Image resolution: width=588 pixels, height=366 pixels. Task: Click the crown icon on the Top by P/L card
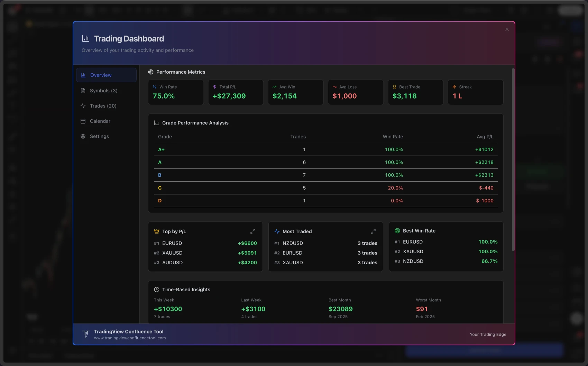coord(157,231)
